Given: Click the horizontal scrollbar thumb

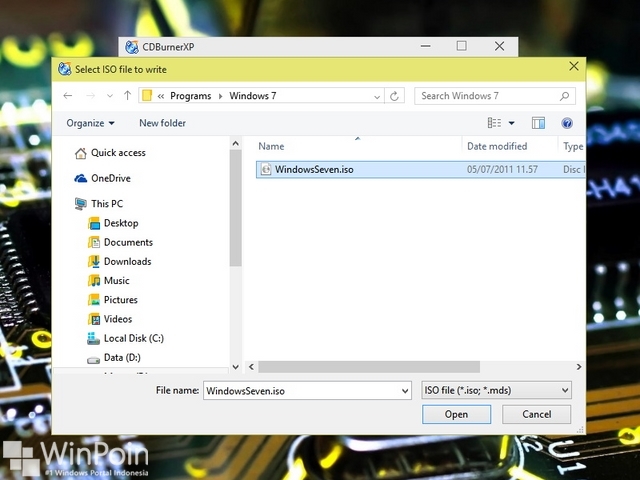Looking at the screenshot, I should [x=369, y=367].
